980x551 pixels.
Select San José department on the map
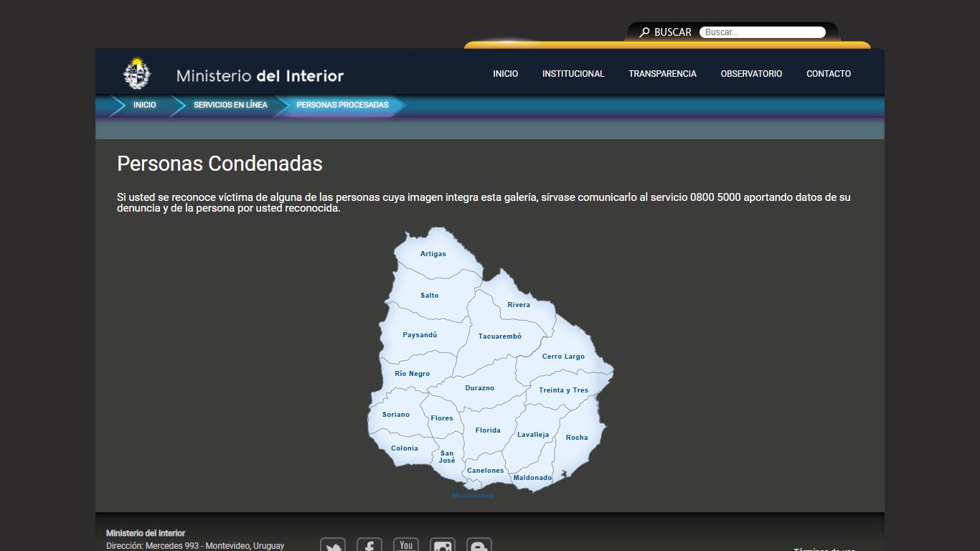(447, 457)
